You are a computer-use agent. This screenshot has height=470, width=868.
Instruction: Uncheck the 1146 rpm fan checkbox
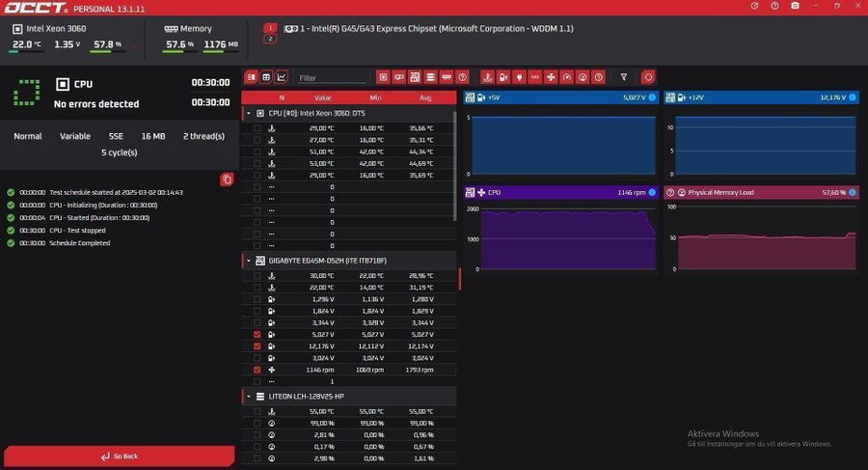tap(257, 370)
